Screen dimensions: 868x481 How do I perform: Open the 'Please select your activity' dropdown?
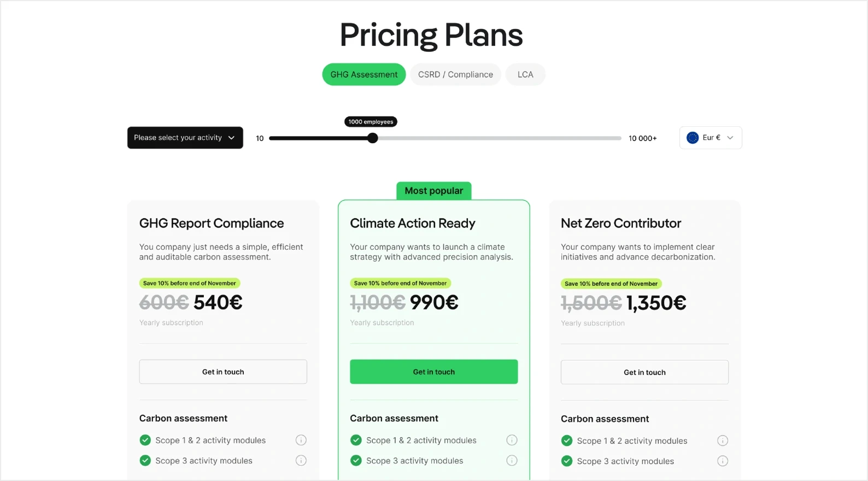click(185, 138)
